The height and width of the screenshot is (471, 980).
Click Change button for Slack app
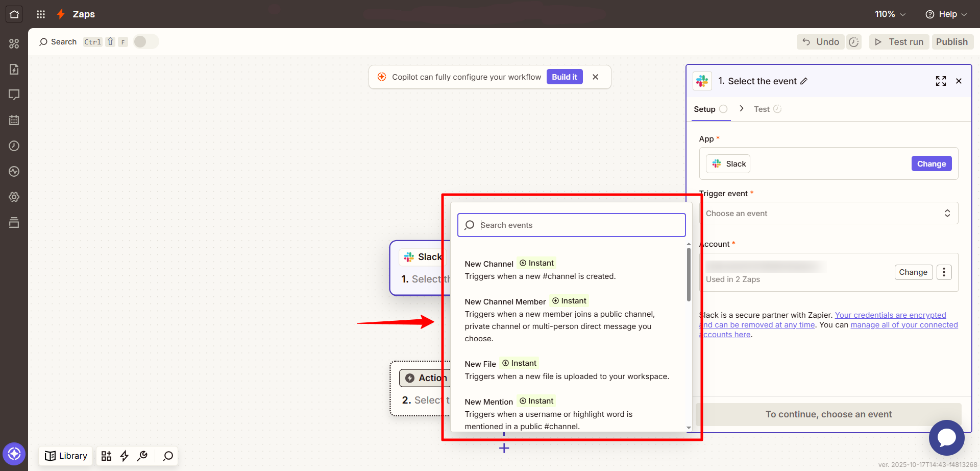coord(932,164)
